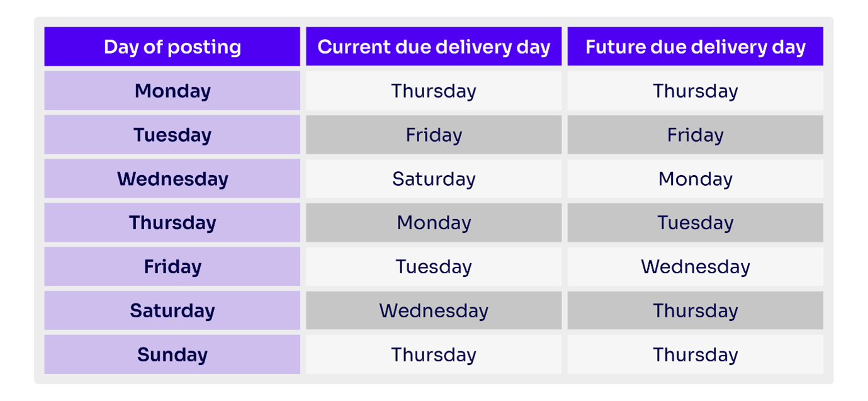Click the Saturday posting day cell

point(172,310)
